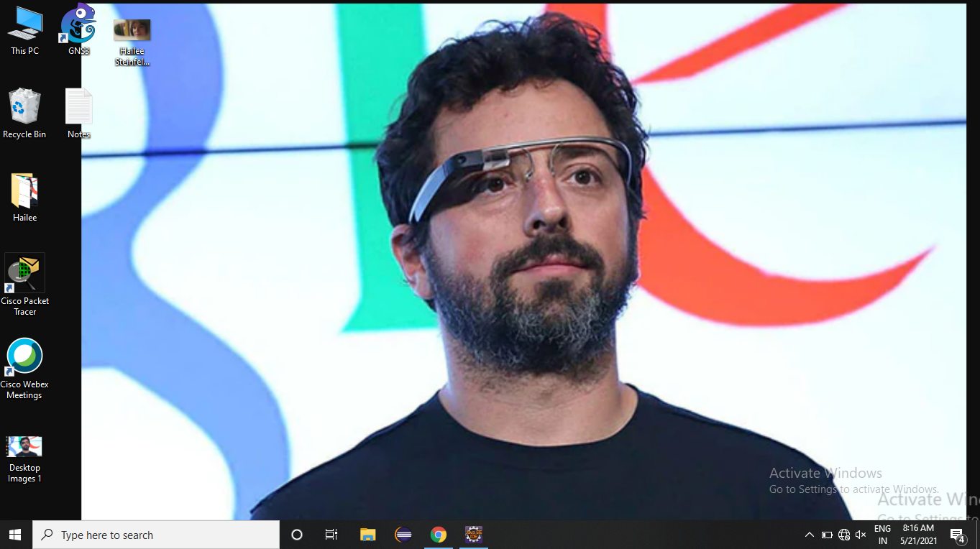Image resolution: width=980 pixels, height=549 pixels.
Task: Open the ENG IN language selector
Action: (x=882, y=535)
